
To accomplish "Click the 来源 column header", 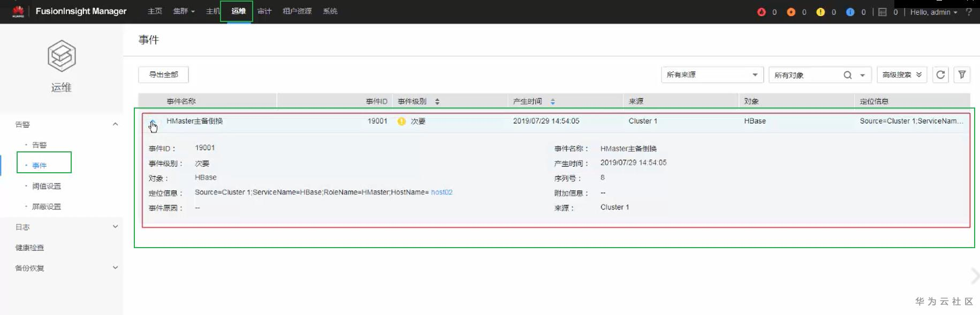I will (x=636, y=101).
